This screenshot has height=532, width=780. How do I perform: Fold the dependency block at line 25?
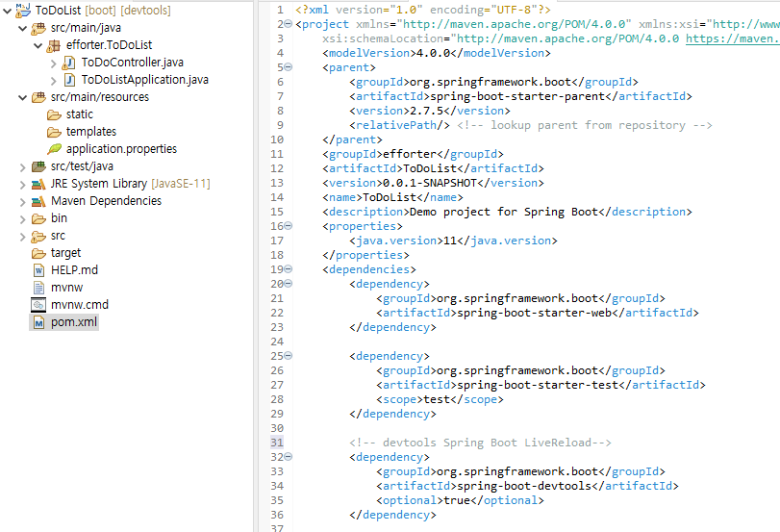point(289,356)
